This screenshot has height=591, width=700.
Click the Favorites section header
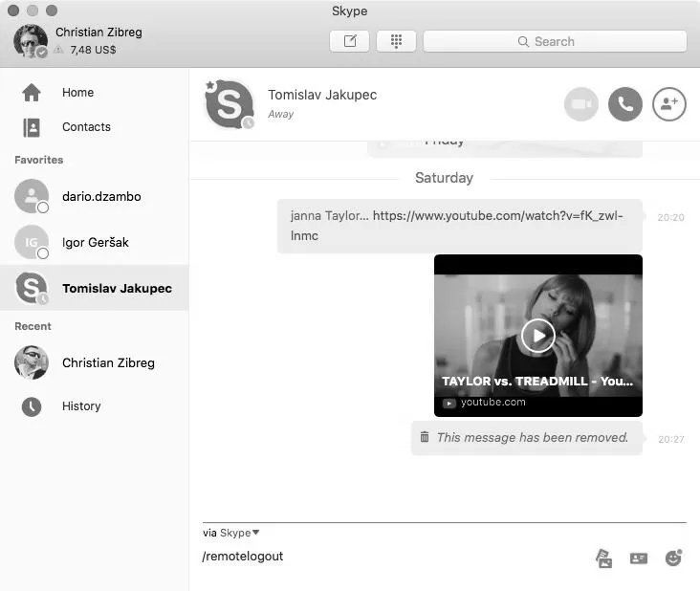pyautogui.click(x=39, y=160)
